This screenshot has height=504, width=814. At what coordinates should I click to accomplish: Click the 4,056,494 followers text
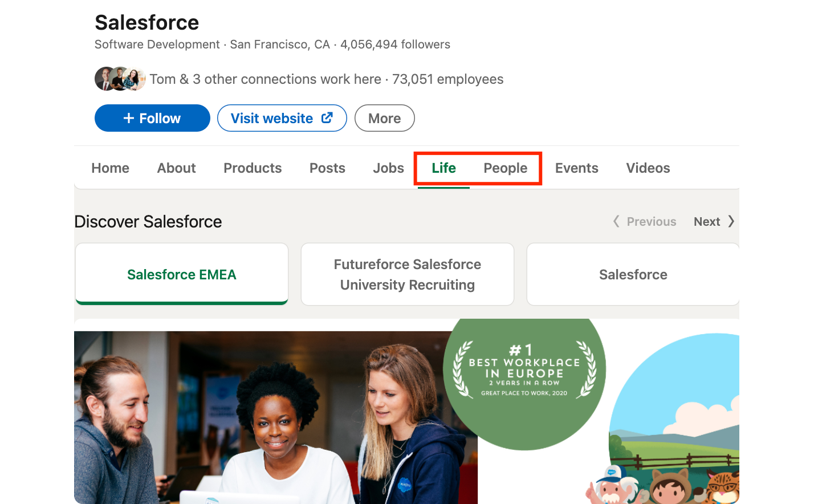point(395,44)
